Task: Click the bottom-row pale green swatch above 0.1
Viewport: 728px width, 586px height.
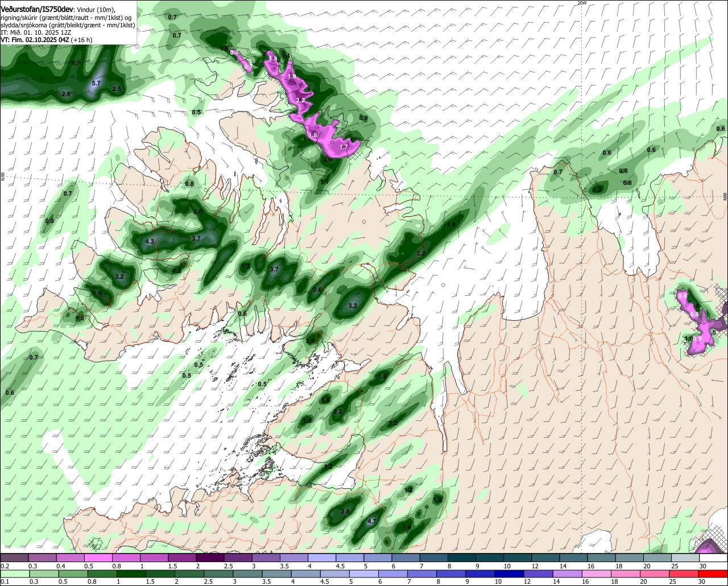Action: [14, 574]
